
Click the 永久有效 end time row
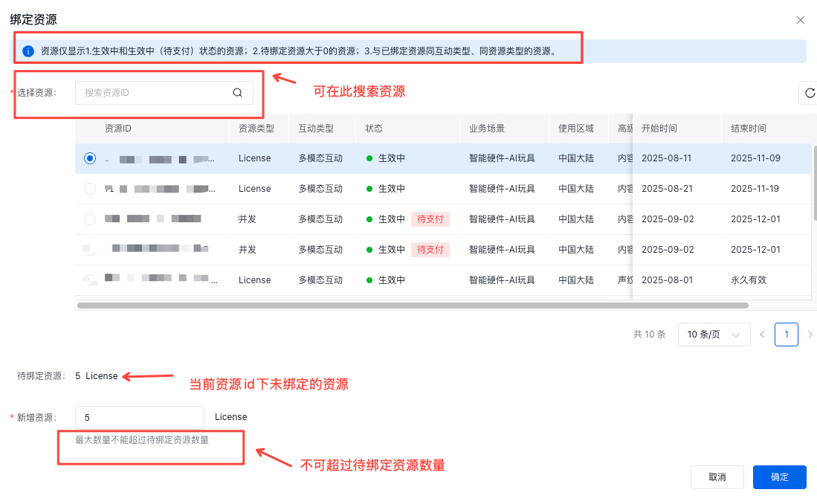tap(748, 280)
